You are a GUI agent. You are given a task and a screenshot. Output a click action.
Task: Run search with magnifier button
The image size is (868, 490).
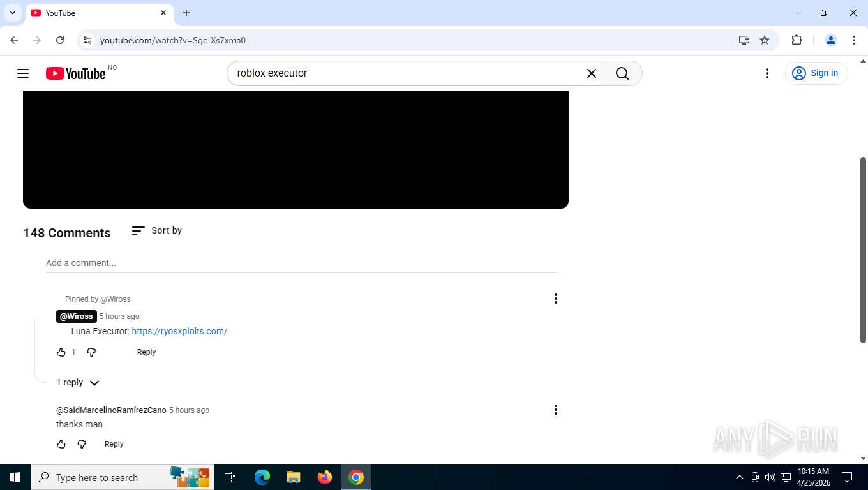click(622, 73)
